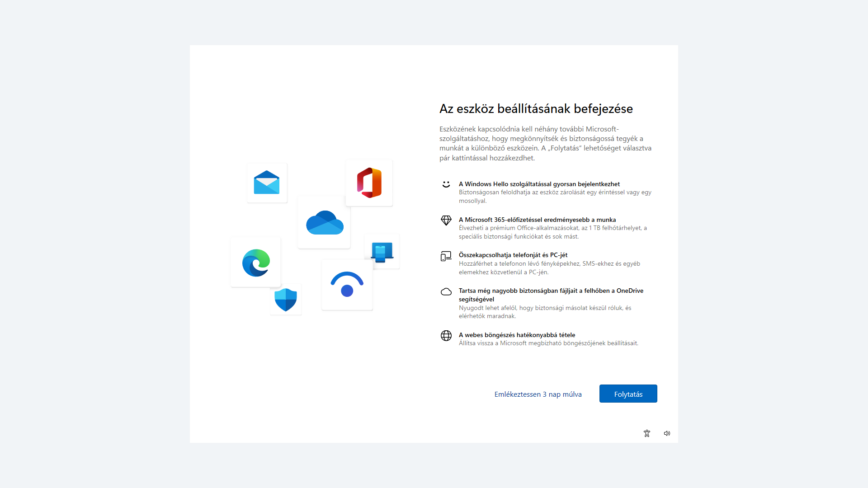Screen dimensions: 868x488
Task: Click the Windows Hello face-arc tile icon
Action: 347,285
